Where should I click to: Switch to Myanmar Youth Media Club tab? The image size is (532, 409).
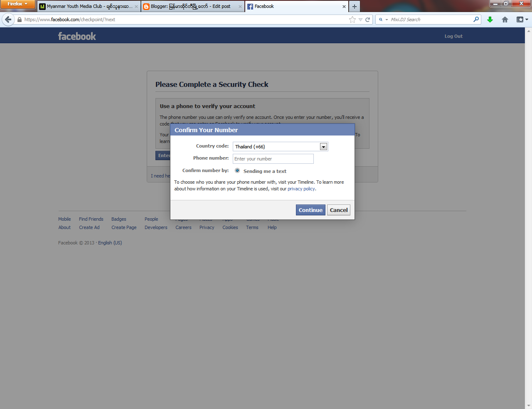coord(89,6)
